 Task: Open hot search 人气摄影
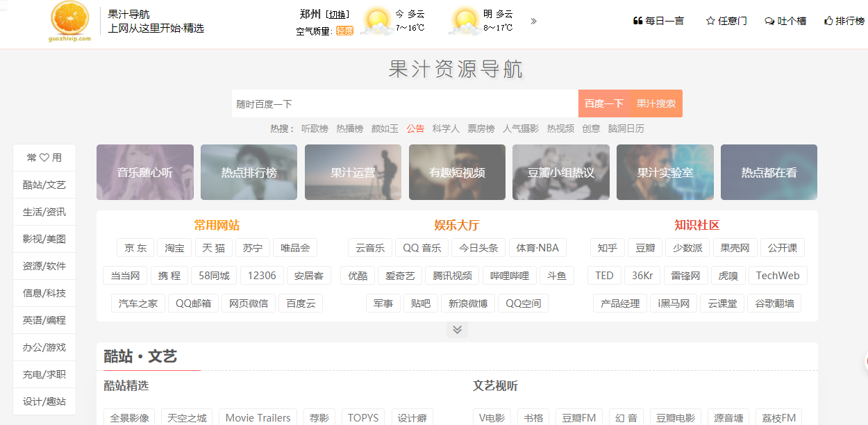coord(521,128)
